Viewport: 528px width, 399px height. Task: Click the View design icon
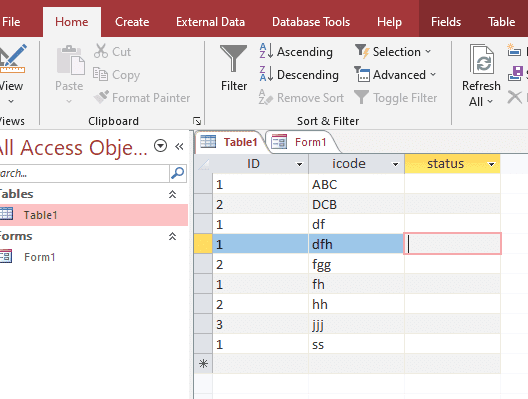(x=12, y=59)
